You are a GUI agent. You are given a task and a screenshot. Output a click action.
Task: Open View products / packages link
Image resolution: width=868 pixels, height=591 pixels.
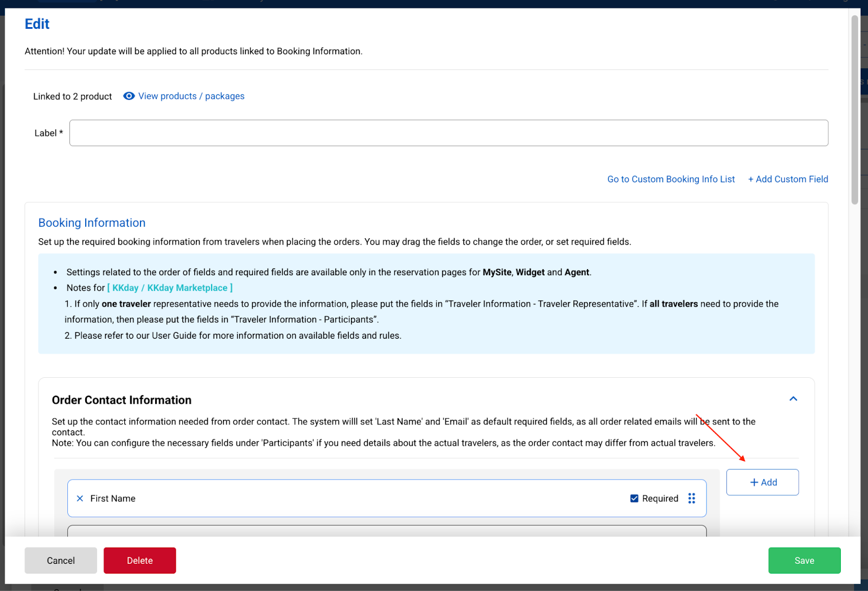[192, 96]
